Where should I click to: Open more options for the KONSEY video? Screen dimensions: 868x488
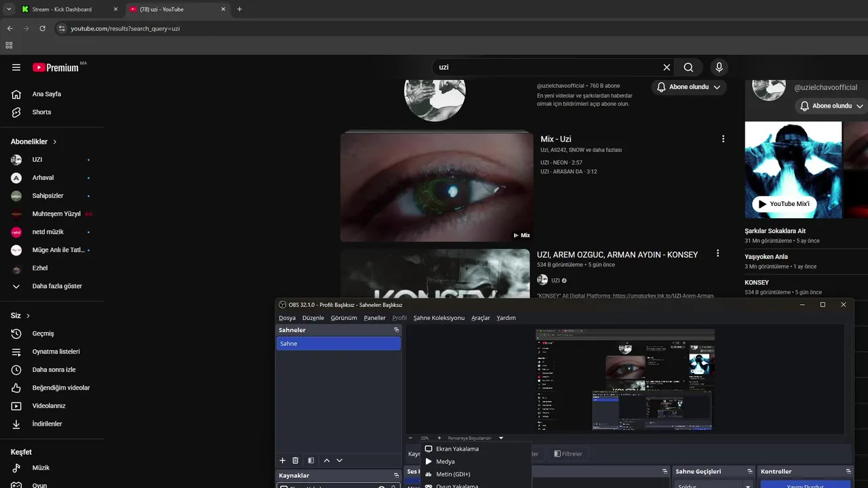[717, 253]
